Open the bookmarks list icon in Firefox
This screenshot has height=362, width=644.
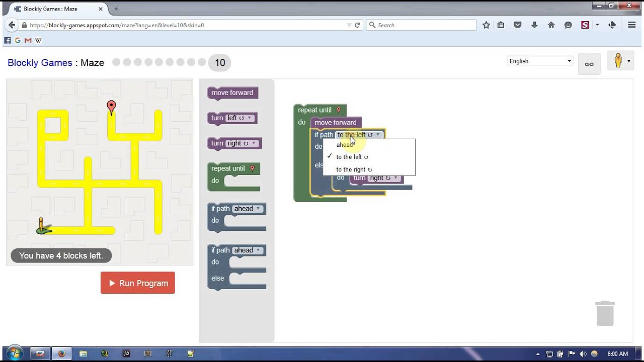[x=501, y=25]
